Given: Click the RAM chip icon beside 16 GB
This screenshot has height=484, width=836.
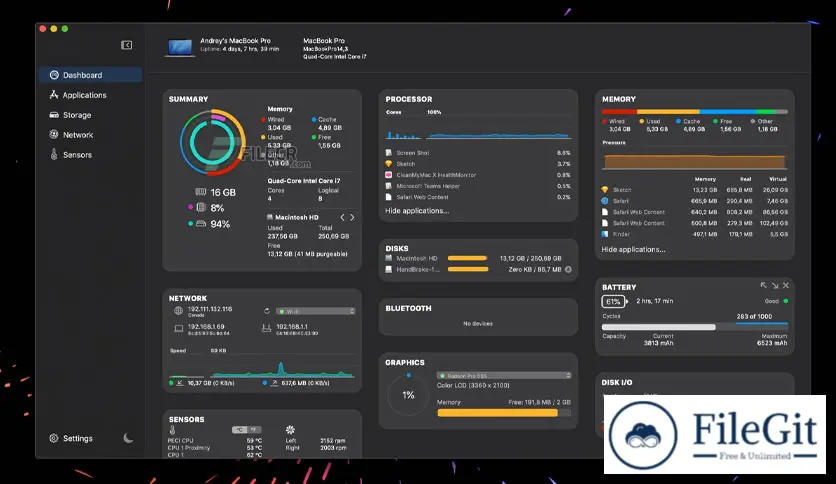Looking at the screenshot, I should point(200,192).
